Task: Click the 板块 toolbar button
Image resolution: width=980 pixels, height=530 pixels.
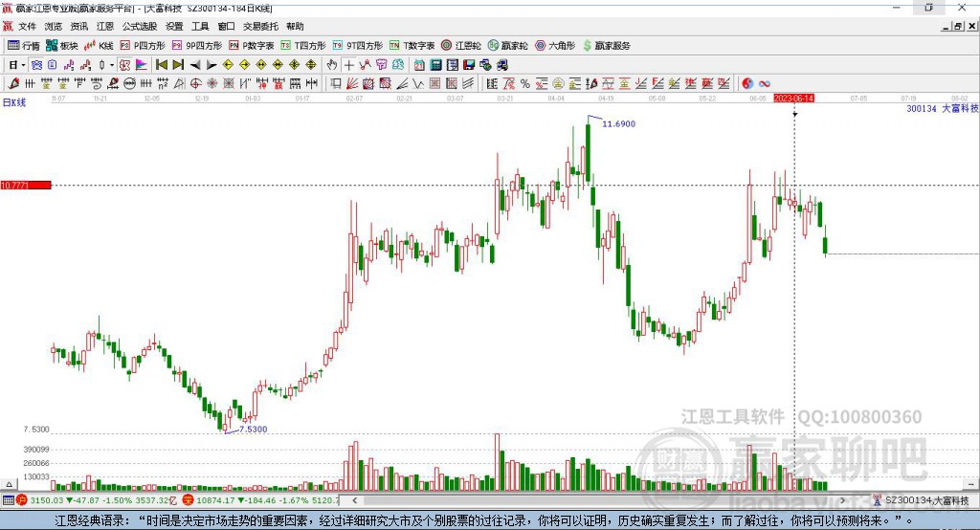Action: [x=62, y=46]
